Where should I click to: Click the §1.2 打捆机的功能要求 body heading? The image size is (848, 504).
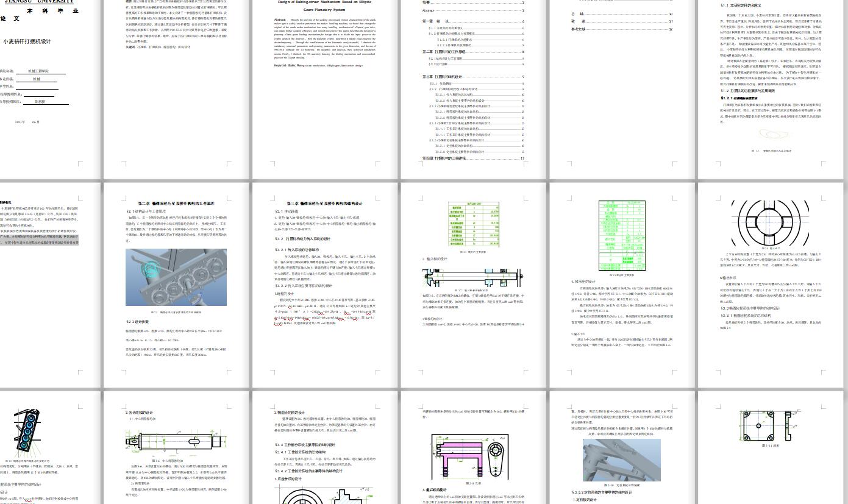coord(747,90)
